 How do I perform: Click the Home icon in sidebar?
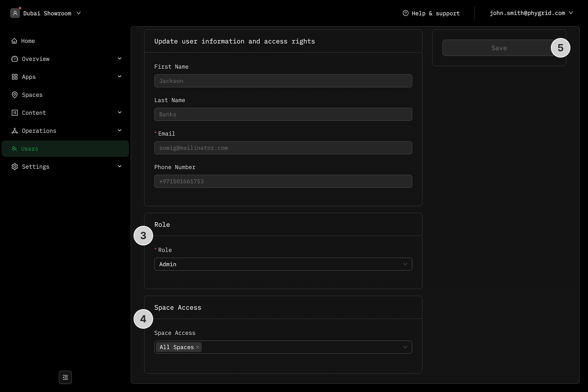click(x=14, y=41)
